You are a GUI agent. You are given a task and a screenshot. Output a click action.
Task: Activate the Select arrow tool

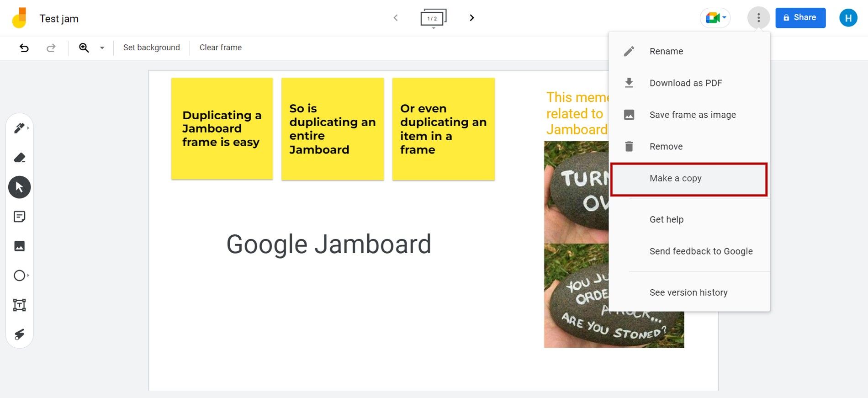click(x=19, y=187)
